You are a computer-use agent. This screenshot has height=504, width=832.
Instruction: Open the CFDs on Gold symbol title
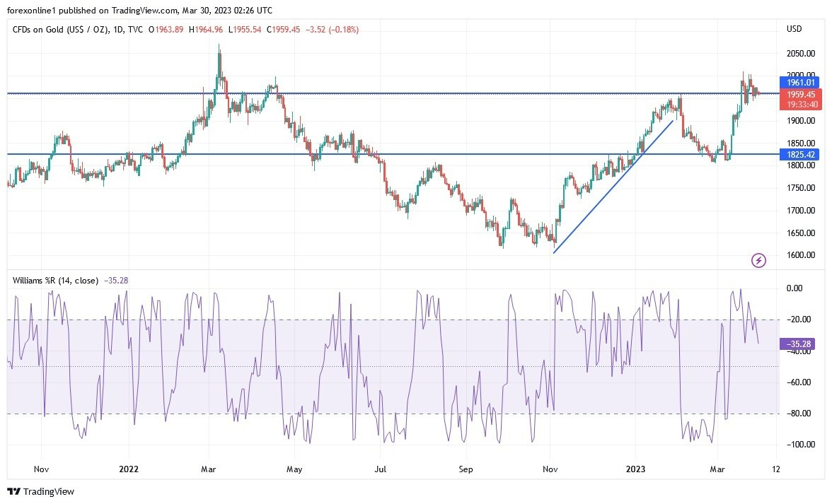[60, 30]
